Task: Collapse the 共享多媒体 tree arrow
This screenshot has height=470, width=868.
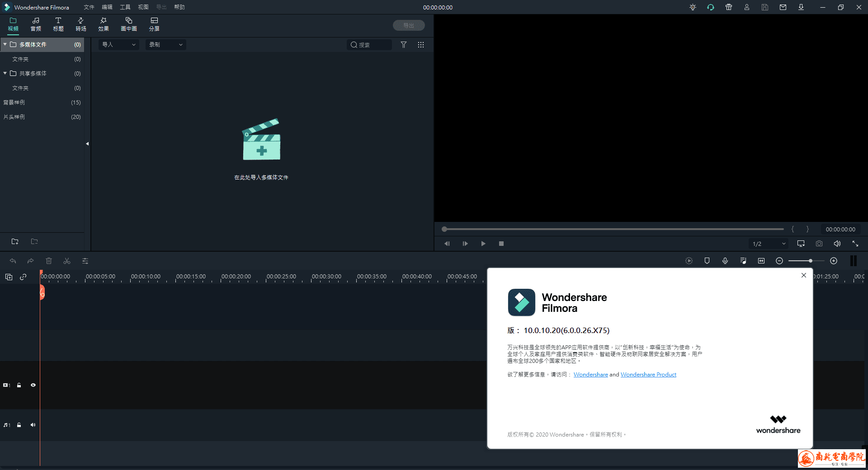Action: click(5, 73)
